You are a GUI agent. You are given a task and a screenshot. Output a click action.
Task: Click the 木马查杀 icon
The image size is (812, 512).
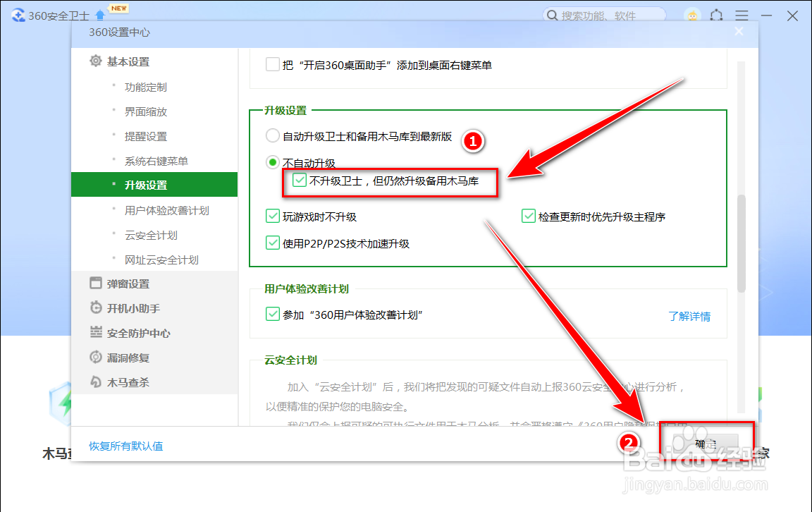point(96,382)
